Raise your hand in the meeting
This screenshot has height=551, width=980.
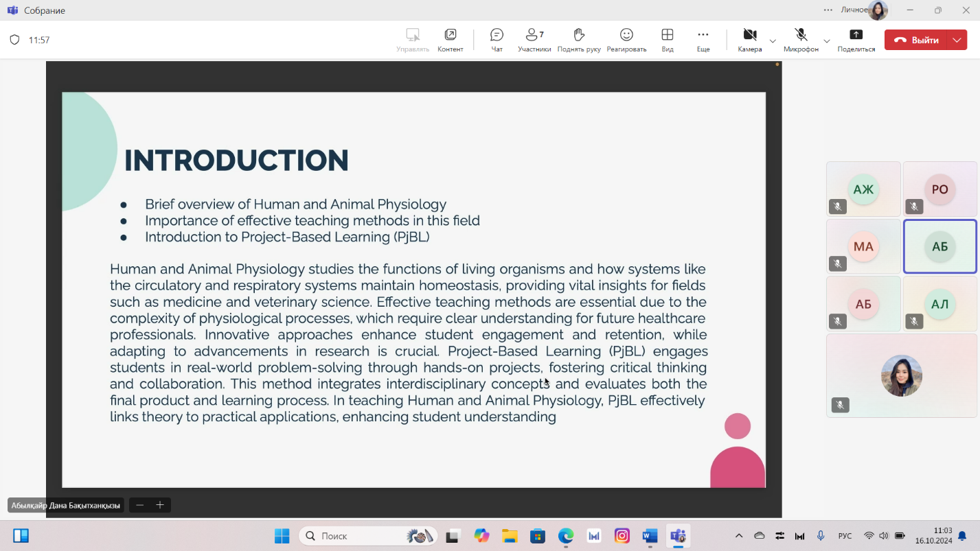579,40
